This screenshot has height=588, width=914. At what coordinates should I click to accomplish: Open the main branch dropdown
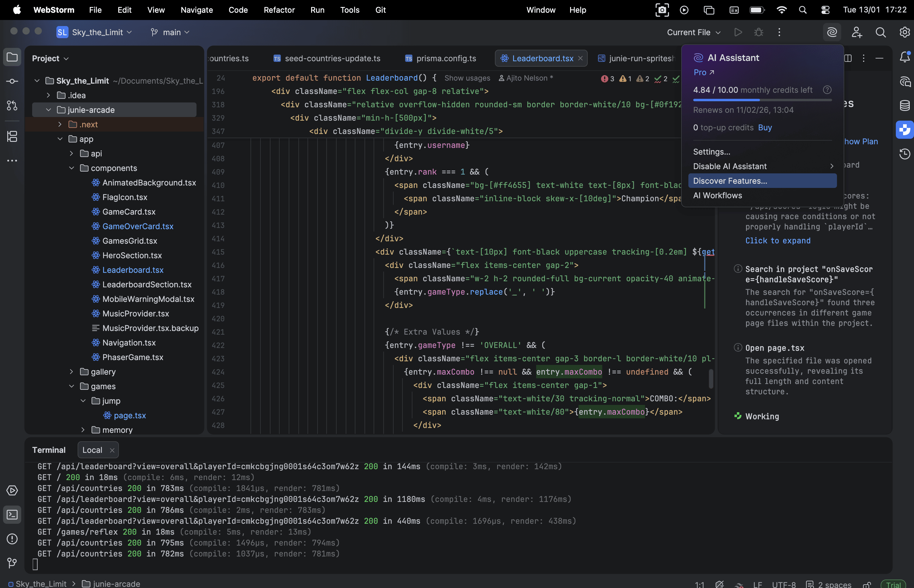[170, 32]
